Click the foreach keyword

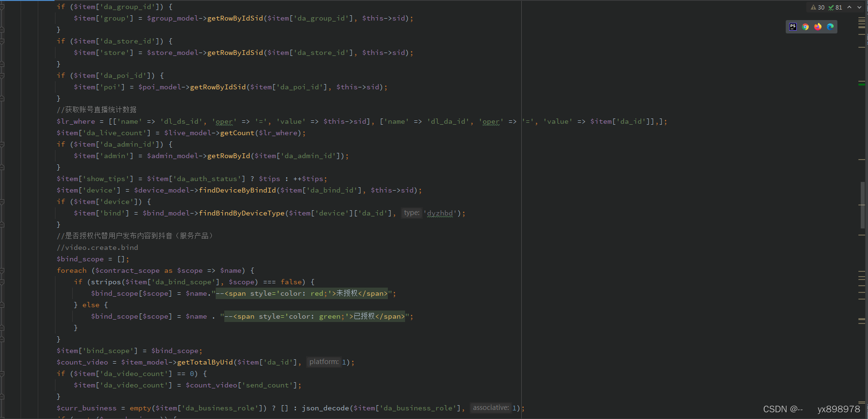[72, 271]
